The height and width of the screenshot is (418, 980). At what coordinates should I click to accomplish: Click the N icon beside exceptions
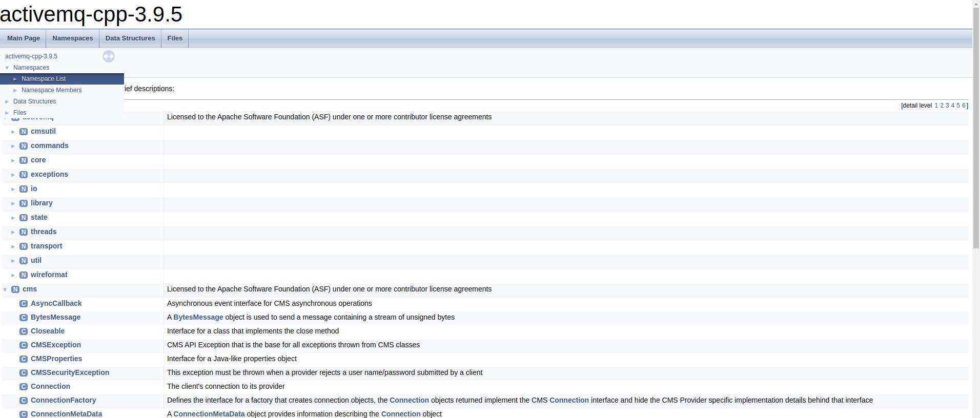[x=24, y=175]
